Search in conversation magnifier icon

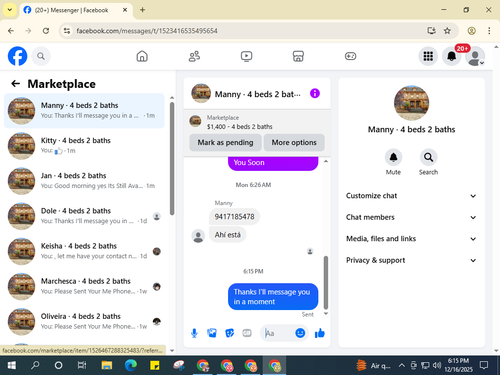(428, 157)
